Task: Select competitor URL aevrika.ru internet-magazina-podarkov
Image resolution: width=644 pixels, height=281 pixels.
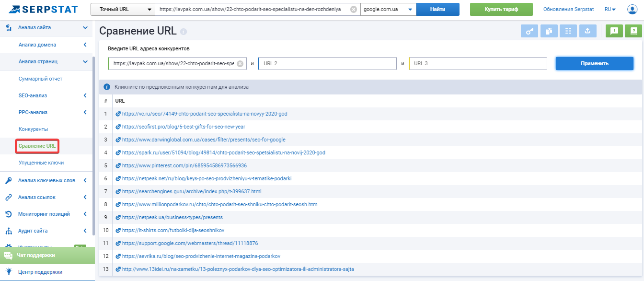Action: click(201, 256)
